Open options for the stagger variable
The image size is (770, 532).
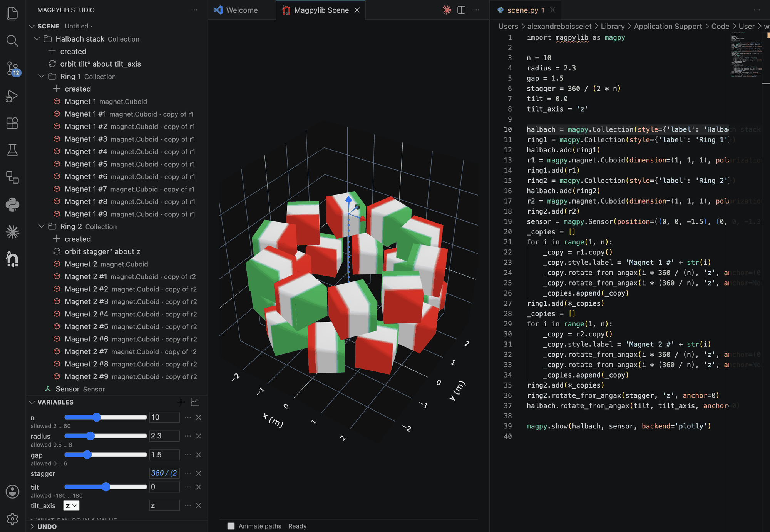(188, 473)
